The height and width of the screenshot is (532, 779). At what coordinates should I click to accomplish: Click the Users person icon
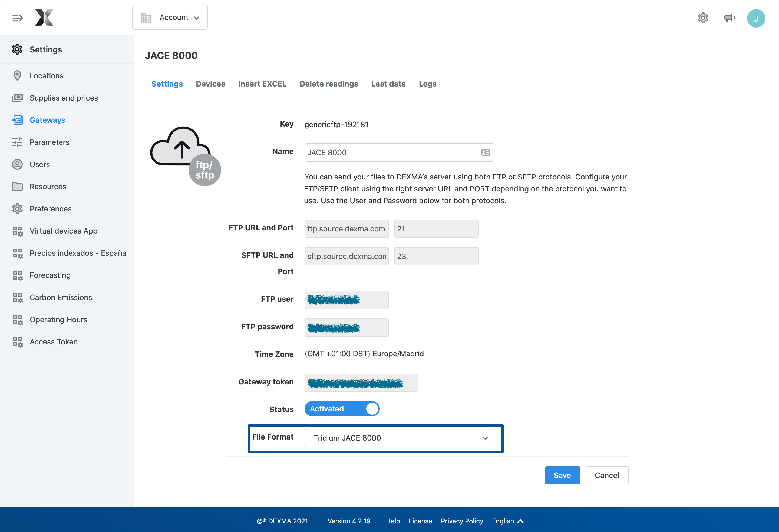point(17,164)
